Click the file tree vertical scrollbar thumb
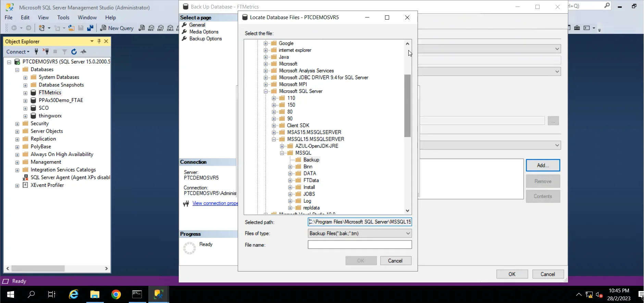The height and width of the screenshot is (303, 644). pos(407,106)
